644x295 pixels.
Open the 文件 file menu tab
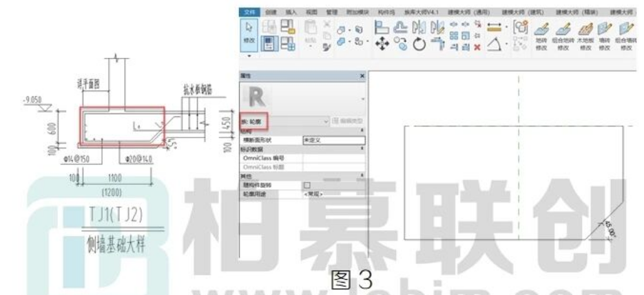coord(250,12)
